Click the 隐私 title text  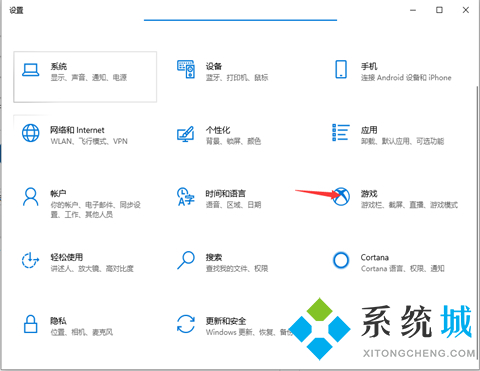point(58,321)
